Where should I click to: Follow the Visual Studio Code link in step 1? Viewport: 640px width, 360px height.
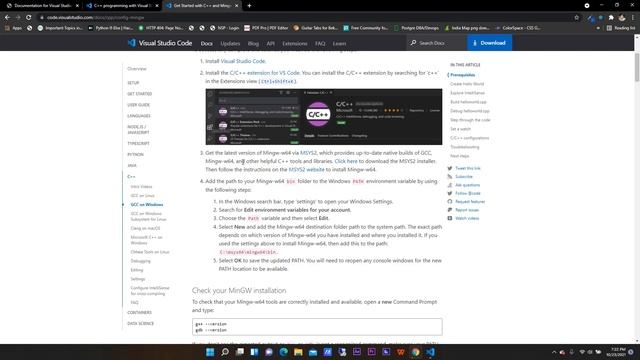point(243,61)
